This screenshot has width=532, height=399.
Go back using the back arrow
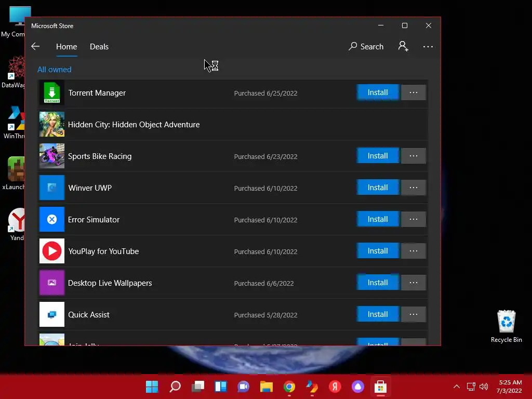tap(35, 46)
